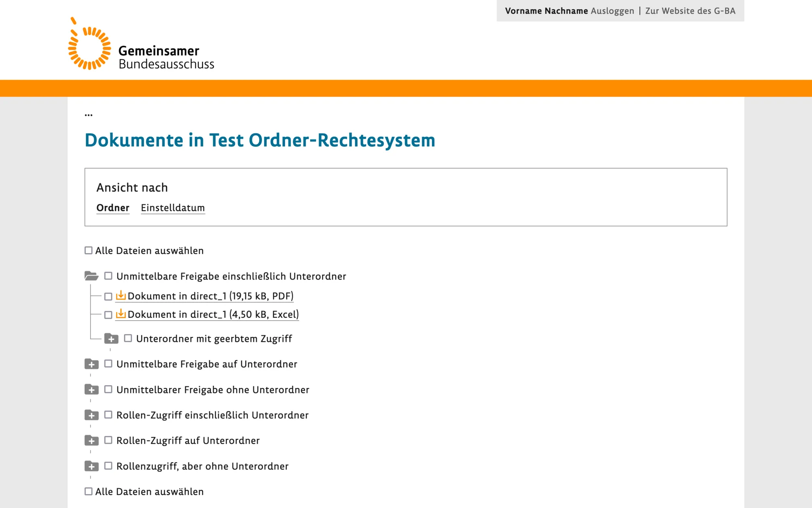Expand the 'Rollenzugriff, aber ohne Unterordner' folder

93,466
